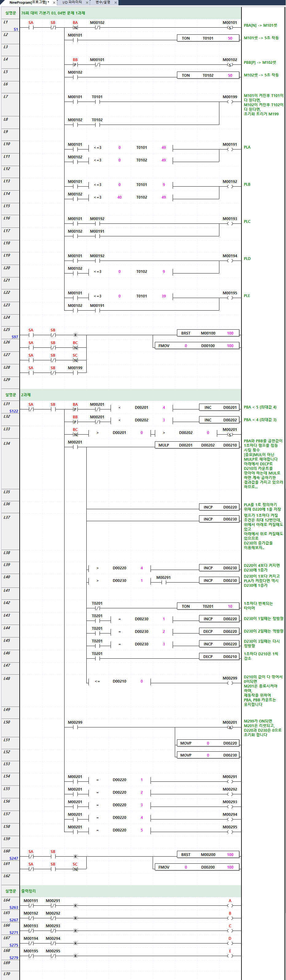
Task: Open the 변수/설명 tab
Action: pyautogui.click(x=102, y=3)
